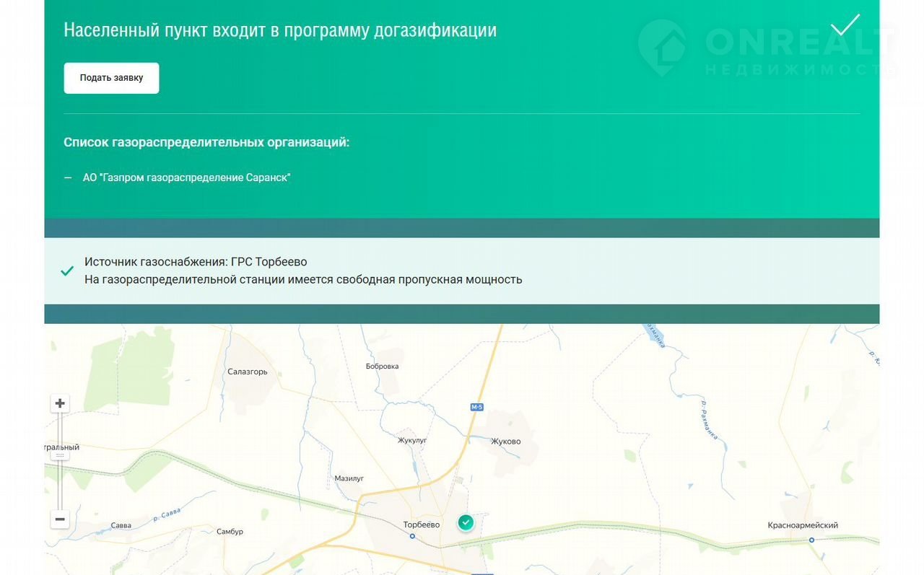Click the Красноармейский station dot on map
The height and width of the screenshot is (575, 924).
coord(811,540)
